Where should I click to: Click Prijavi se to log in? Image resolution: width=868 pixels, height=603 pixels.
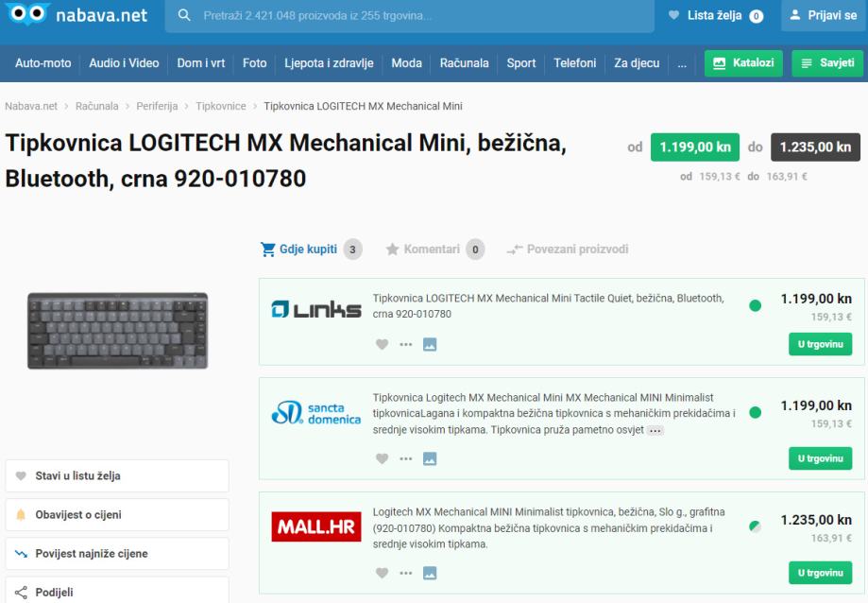(x=825, y=15)
